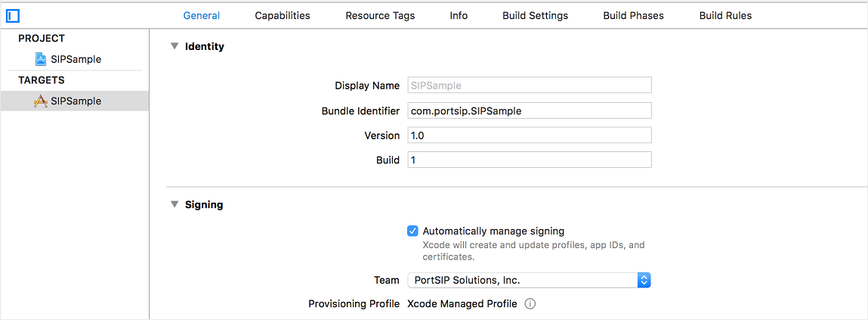Switch to Build Phases tab
Screen dimensions: 868x320
click(633, 15)
